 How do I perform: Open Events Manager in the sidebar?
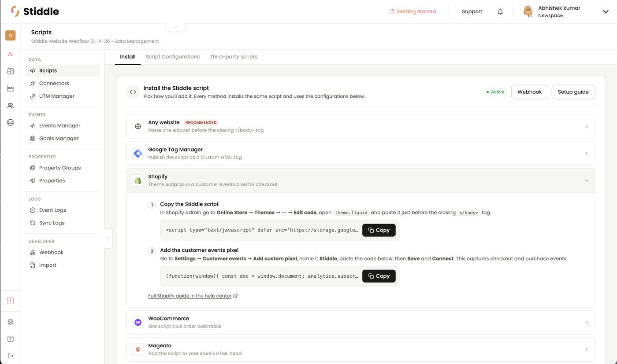pyautogui.click(x=63, y=125)
